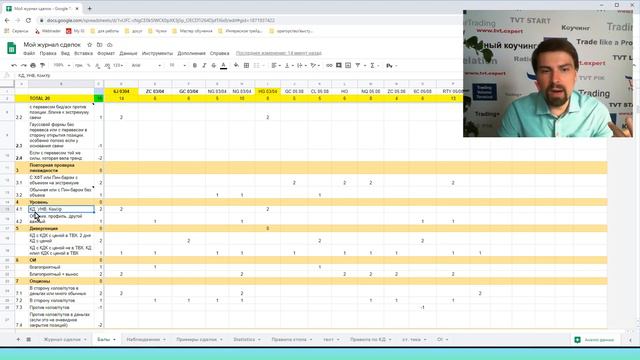
Task: Open the Справка menu
Action: pyautogui.click(x=220, y=53)
